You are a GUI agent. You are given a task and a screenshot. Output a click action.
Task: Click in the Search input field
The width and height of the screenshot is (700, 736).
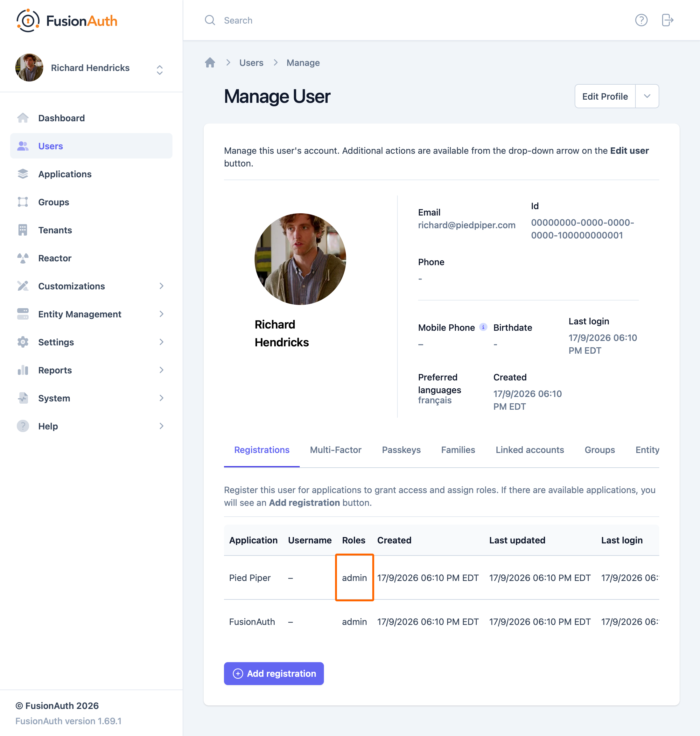tap(410, 20)
